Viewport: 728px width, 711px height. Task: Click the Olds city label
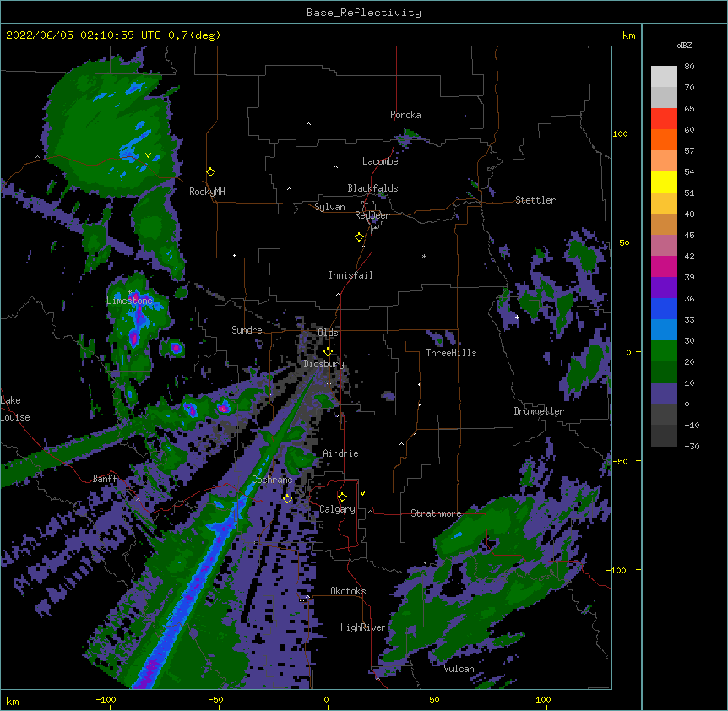click(328, 333)
